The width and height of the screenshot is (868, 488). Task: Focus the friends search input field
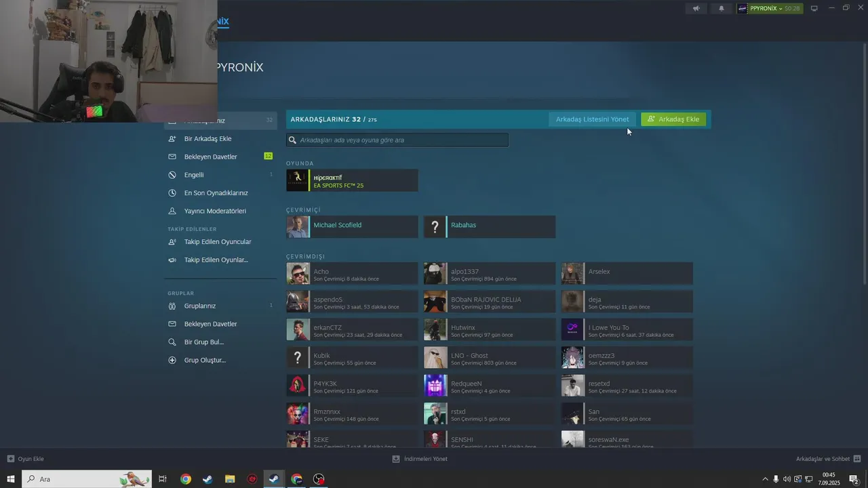(x=397, y=140)
